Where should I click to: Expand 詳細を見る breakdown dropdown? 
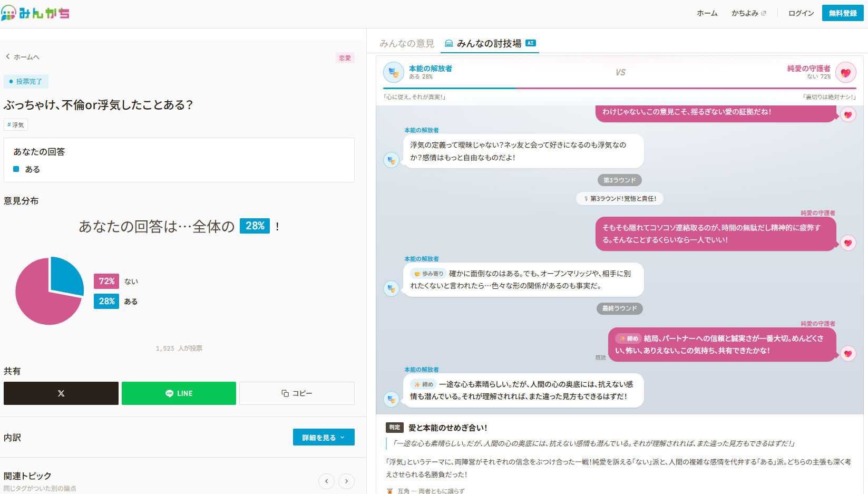pos(324,437)
